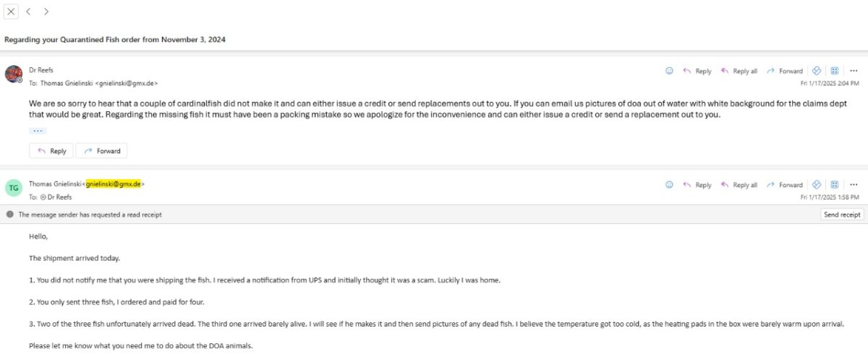This screenshot has height=357, width=868.
Task: Open Apps icon on Dr Reefs message
Action: click(834, 71)
